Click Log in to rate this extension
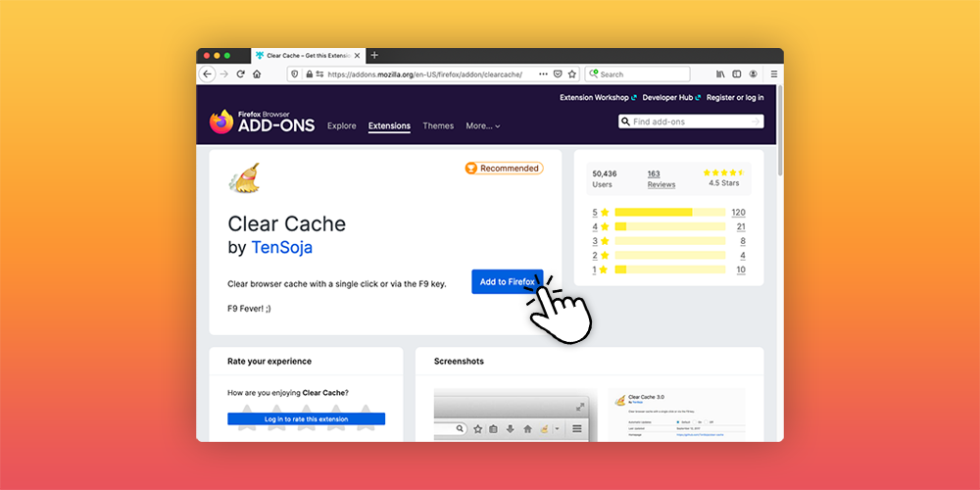This screenshot has width=980, height=490. pyautogui.click(x=306, y=418)
